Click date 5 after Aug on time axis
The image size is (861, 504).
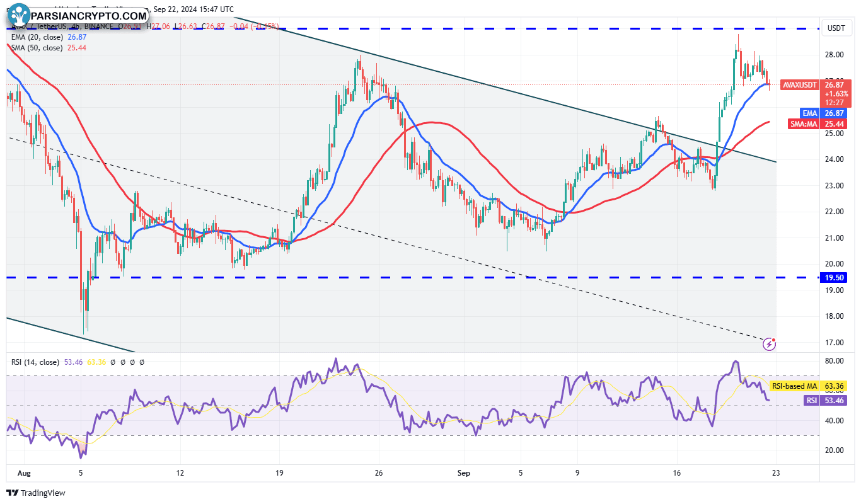point(81,472)
